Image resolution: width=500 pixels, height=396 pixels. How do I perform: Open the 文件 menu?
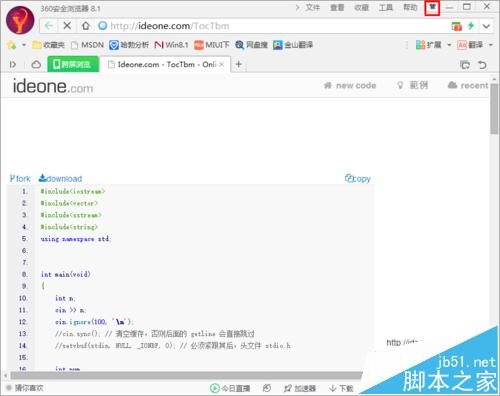coord(313,7)
